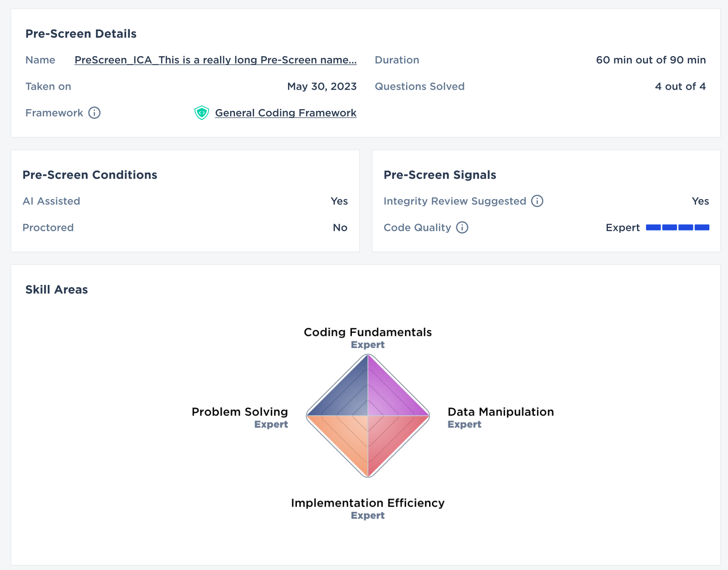This screenshot has height=570, width=728.
Task: Click the duration value 60 min out of 90 min
Action: coord(651,60)
